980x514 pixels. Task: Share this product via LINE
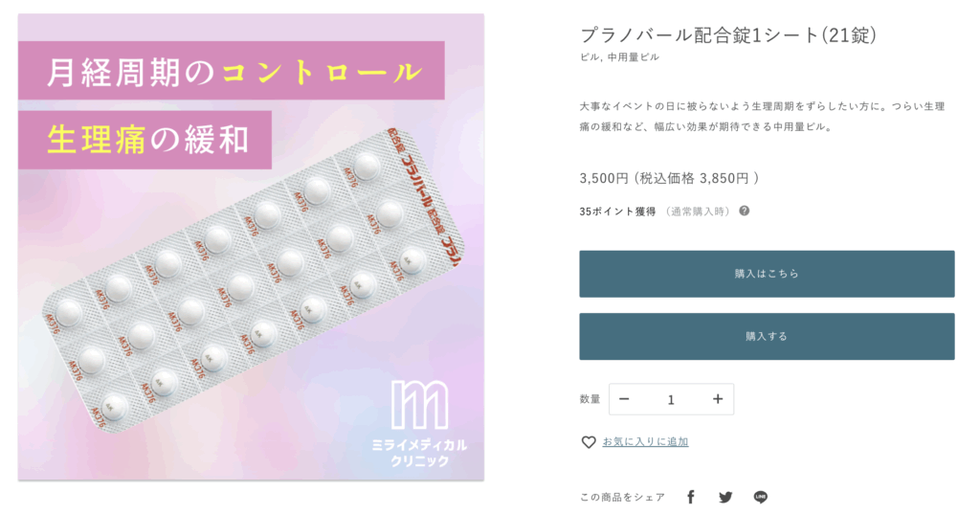(761, 497)
